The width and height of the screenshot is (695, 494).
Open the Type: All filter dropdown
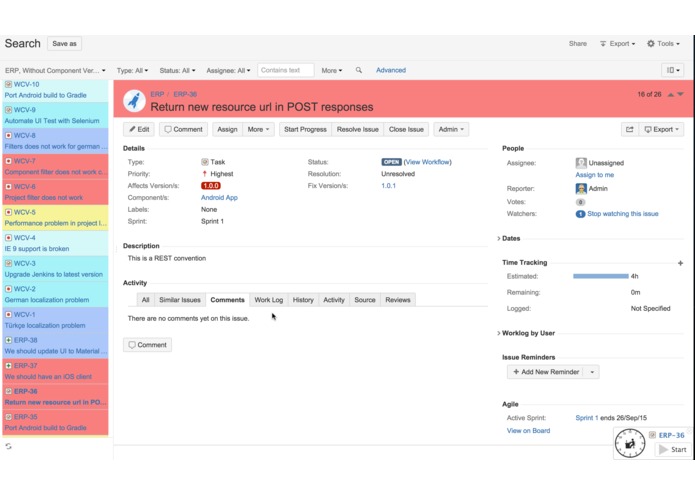132,70
